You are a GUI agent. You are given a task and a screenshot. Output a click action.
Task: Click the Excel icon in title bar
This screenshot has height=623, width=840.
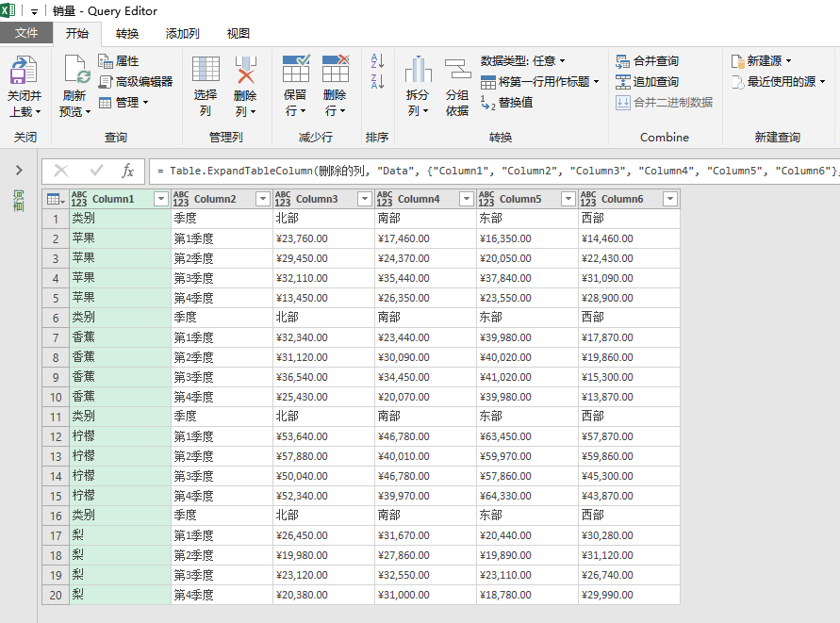point(8,10)
